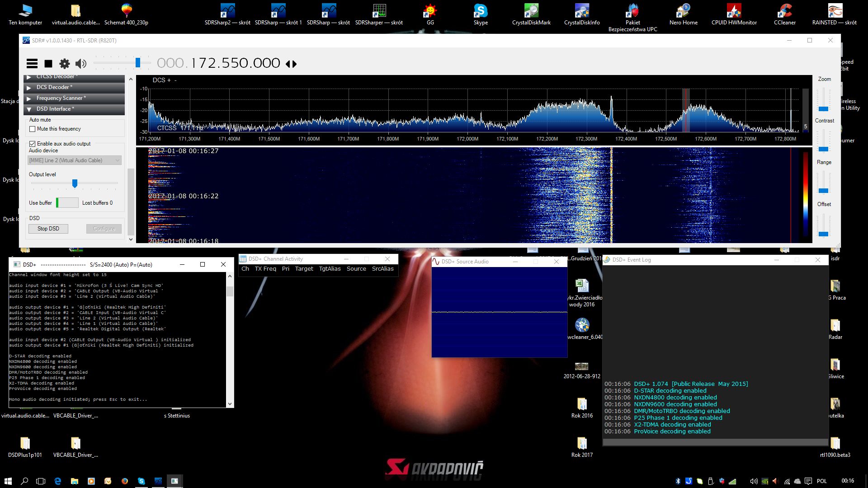Viewport: 868px width, 488px height.
Task: Mute the SDR# speaker audio
Action: [x=81, y=64]
